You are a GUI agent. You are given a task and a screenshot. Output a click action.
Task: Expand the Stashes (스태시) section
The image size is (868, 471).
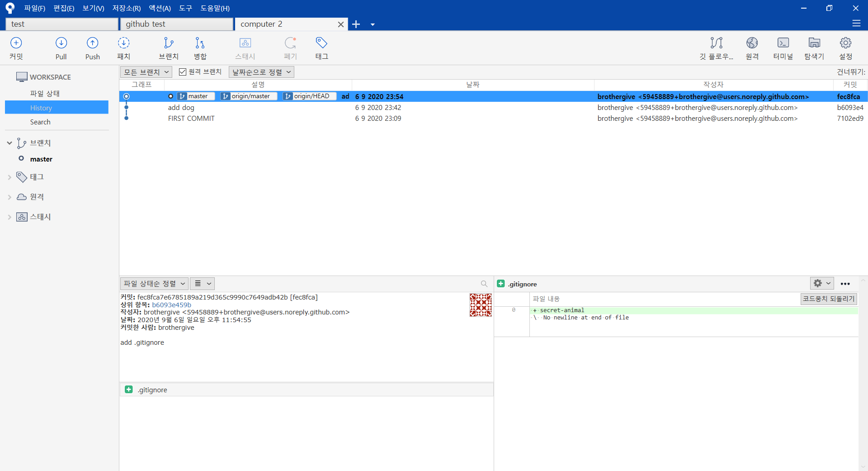coord(9,217)
